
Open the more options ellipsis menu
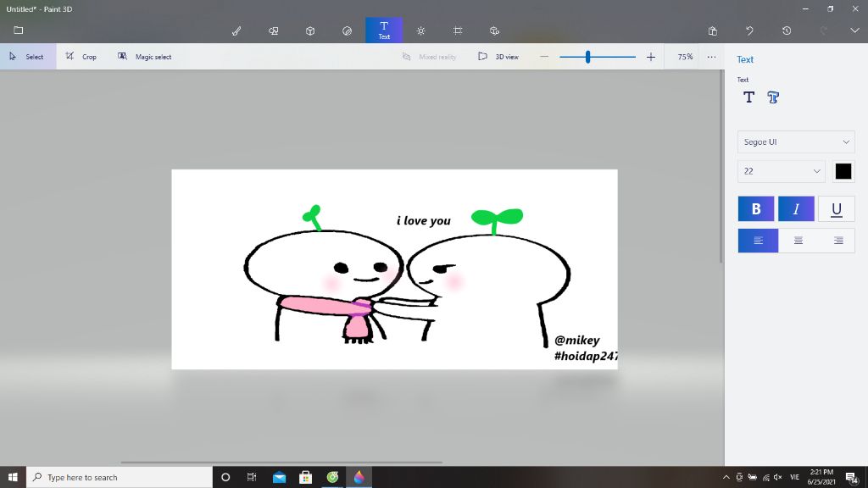tap(711, 57)
